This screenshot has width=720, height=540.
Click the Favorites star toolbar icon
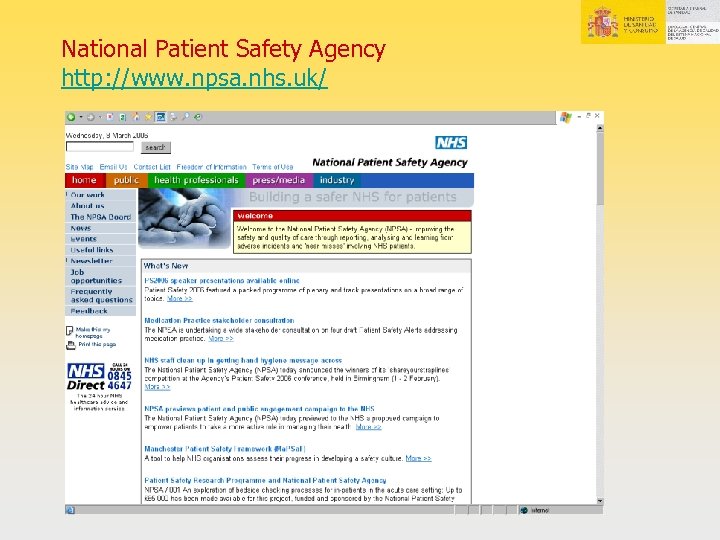pos(148,117)
